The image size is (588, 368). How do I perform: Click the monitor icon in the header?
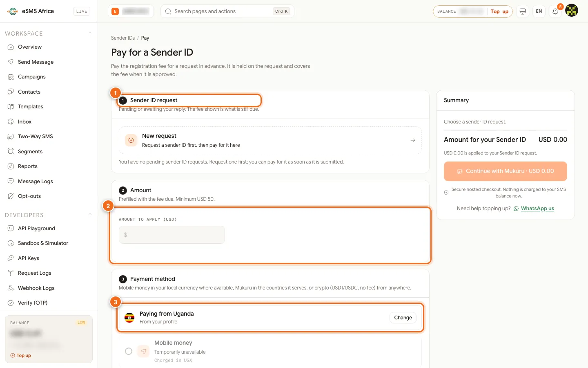523,11
